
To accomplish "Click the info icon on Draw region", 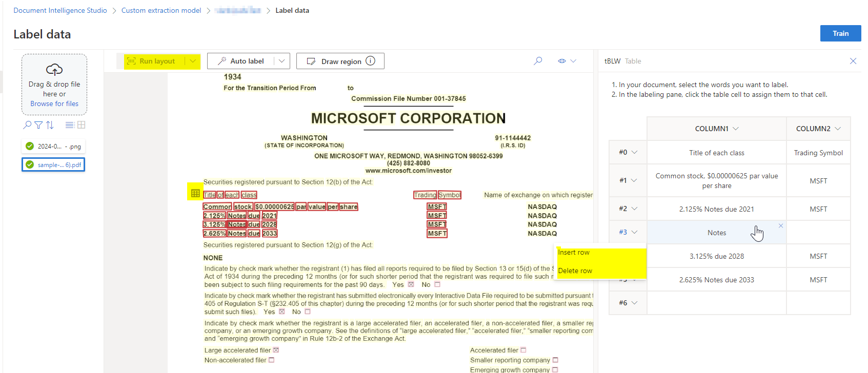I will click(370, 61).
